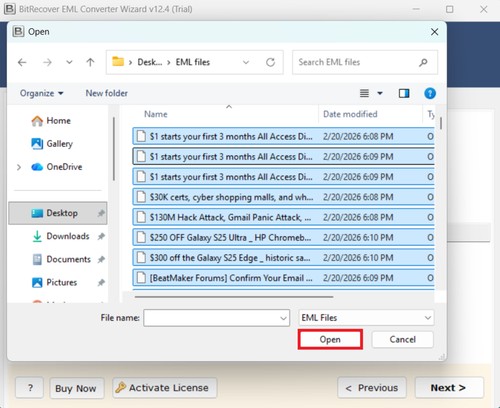This screenshot has height=408, width=500.
Task: Click the pin icon beside Documents
Action: (x=101, y=259)
